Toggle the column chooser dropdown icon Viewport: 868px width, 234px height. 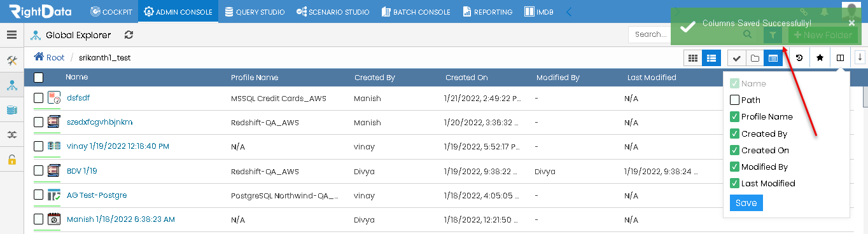(840, 58)
